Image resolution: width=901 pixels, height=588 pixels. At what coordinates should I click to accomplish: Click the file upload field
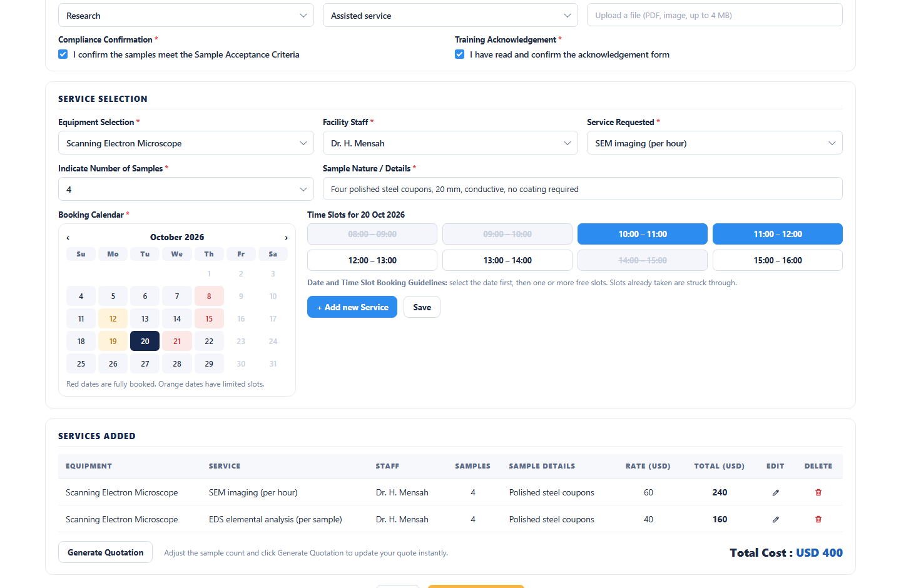(x=715, y=15)
